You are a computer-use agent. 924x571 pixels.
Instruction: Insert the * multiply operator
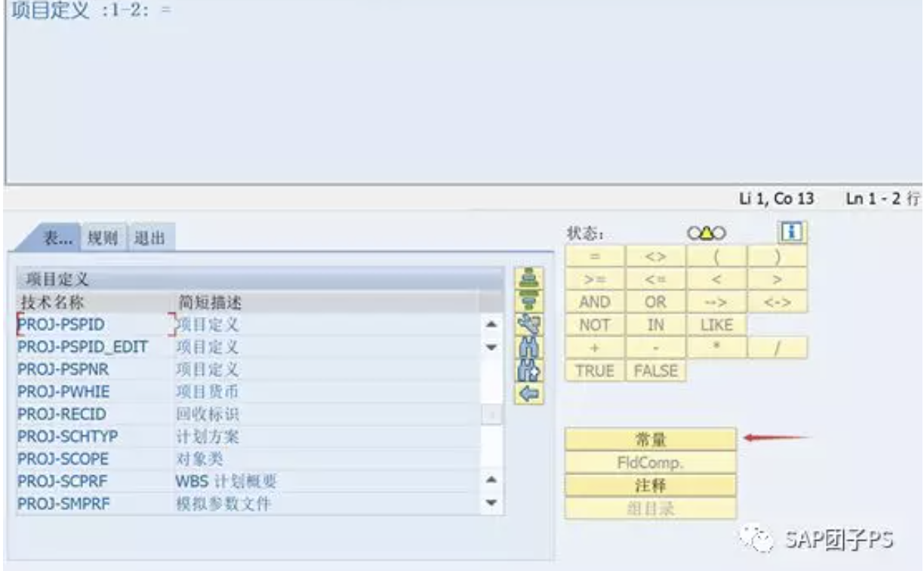point(716,348)
